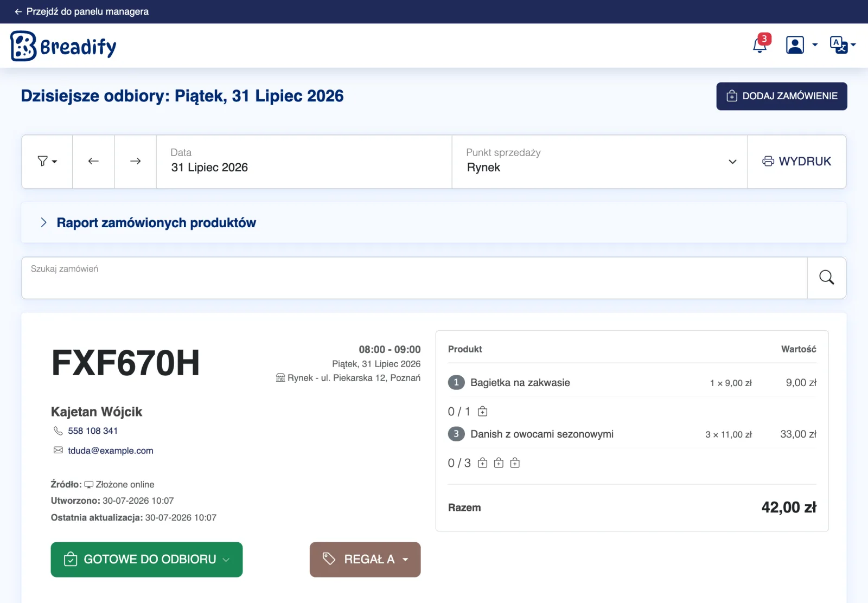
Task: Click product Bagietka na zakwasie
Action: [x=520, y=383]
